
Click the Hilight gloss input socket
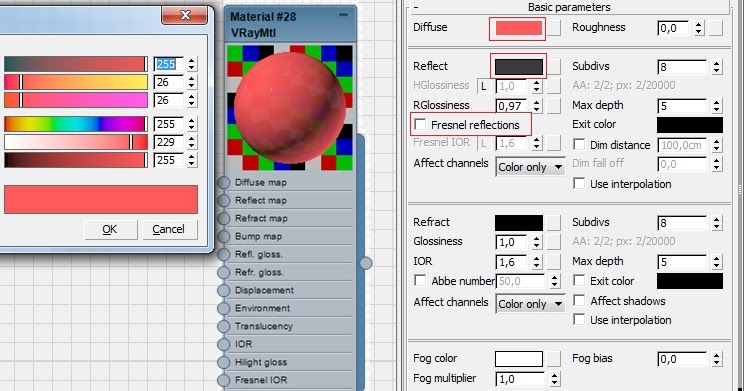pyautogui.click(x=223, y=363)
